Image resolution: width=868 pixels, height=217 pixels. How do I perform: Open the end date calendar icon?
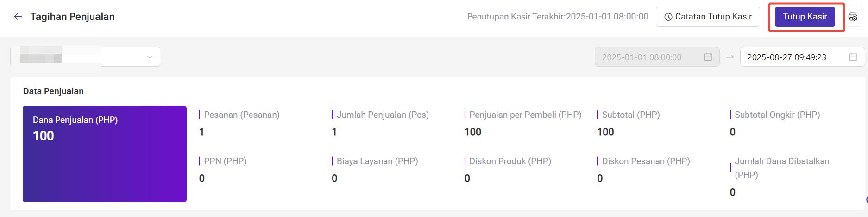pyautogui.click(x=854, y=57)
